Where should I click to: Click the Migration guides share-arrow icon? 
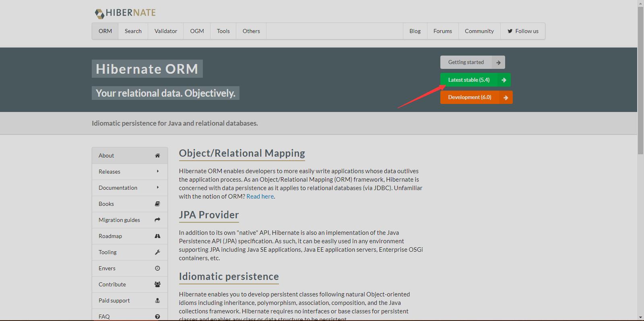[x=157, y=220]
